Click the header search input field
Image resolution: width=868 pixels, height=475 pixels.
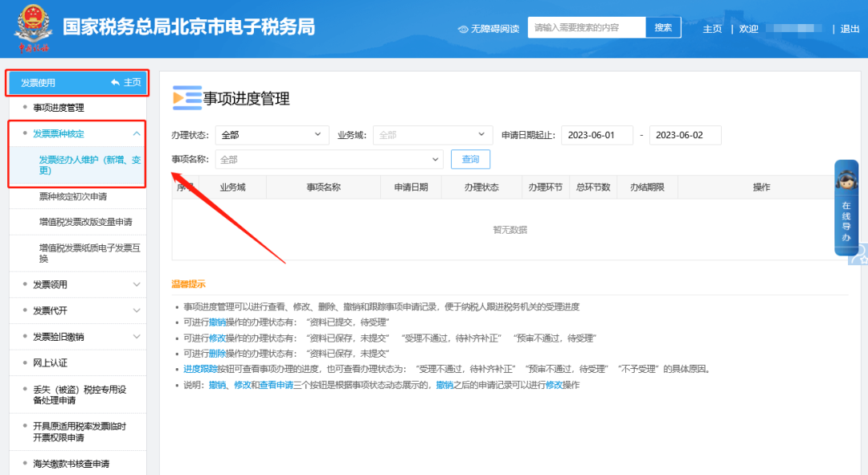coord(587,27)
